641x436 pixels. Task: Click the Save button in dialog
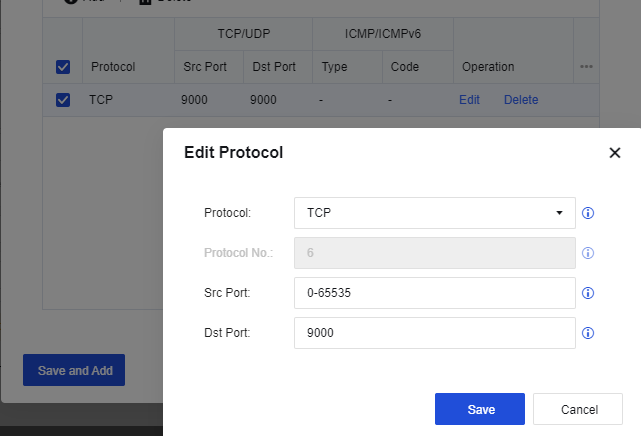click(x=480, y=409)
